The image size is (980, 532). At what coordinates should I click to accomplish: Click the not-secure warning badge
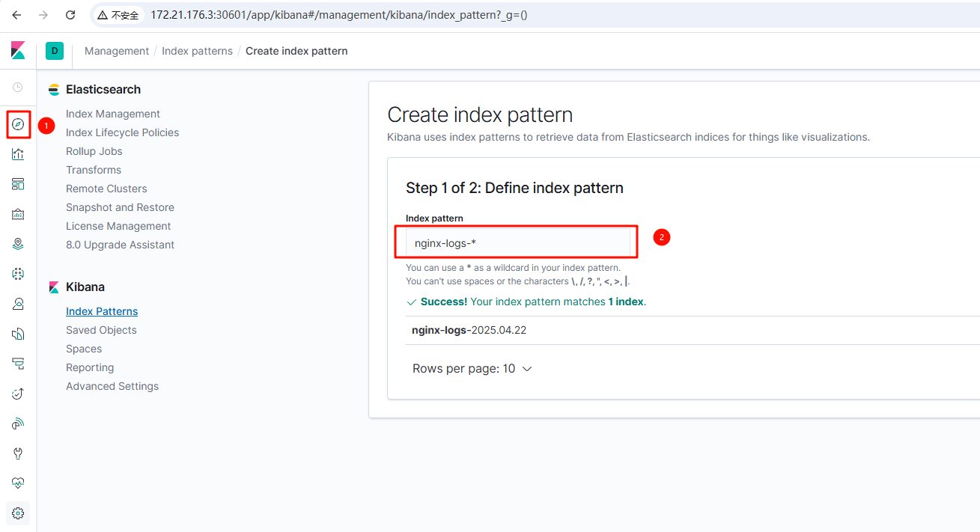pos(118,15)
